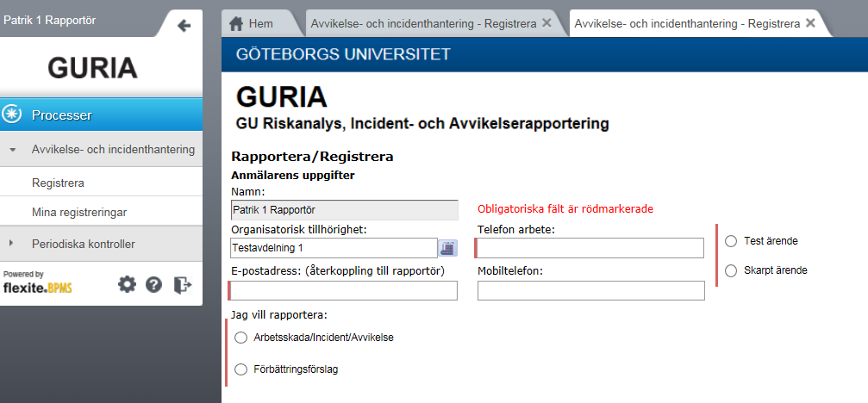This screenshot has width=868, height=403.
Task: Click the logout door icon
Action: coord(182,285)
